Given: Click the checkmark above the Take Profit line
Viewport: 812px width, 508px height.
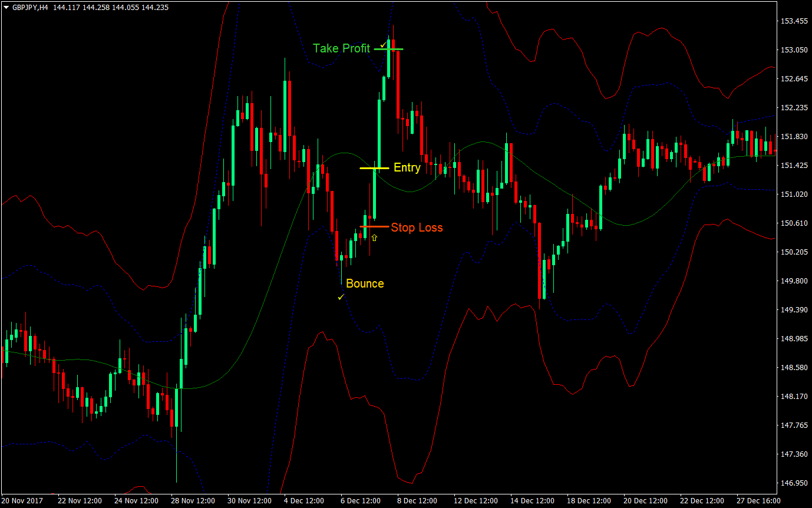Looking at the screenshot, I should coord(384,43).
